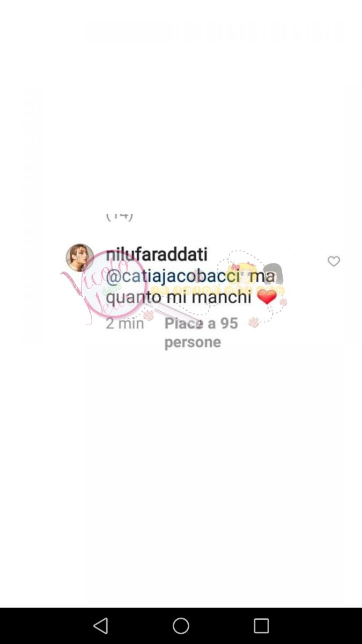Tap the gray-haired cartoon character sticker
Screen dimensions: 362x644
point(273,274)
